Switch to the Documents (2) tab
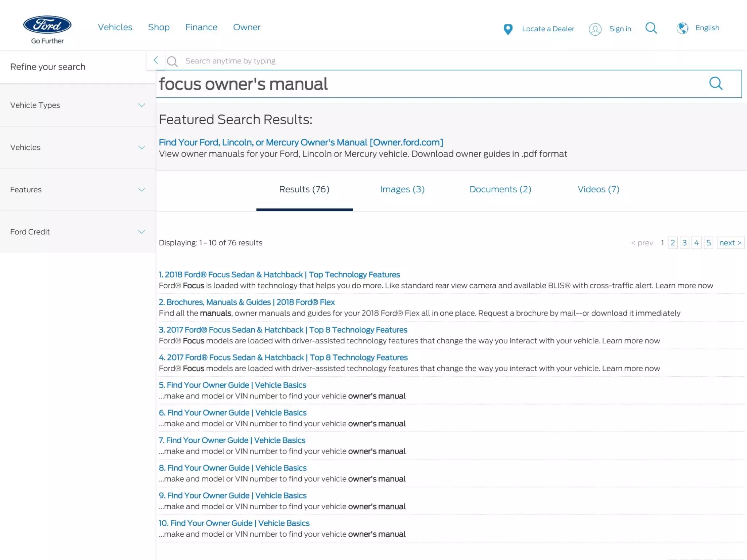 tap(500, 189)
